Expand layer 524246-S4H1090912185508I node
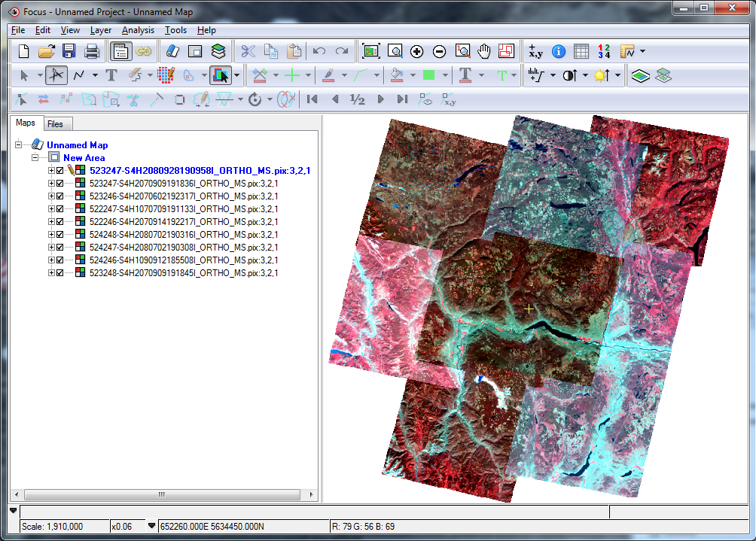756x541 pixels. click(51, 260)
